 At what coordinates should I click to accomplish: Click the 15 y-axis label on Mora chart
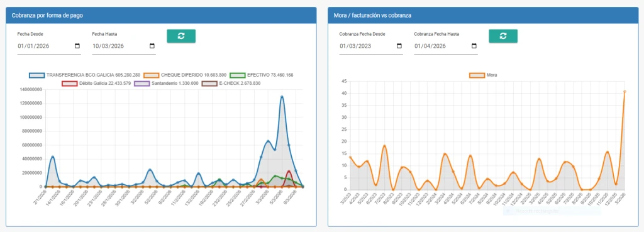tap(345, 153)
